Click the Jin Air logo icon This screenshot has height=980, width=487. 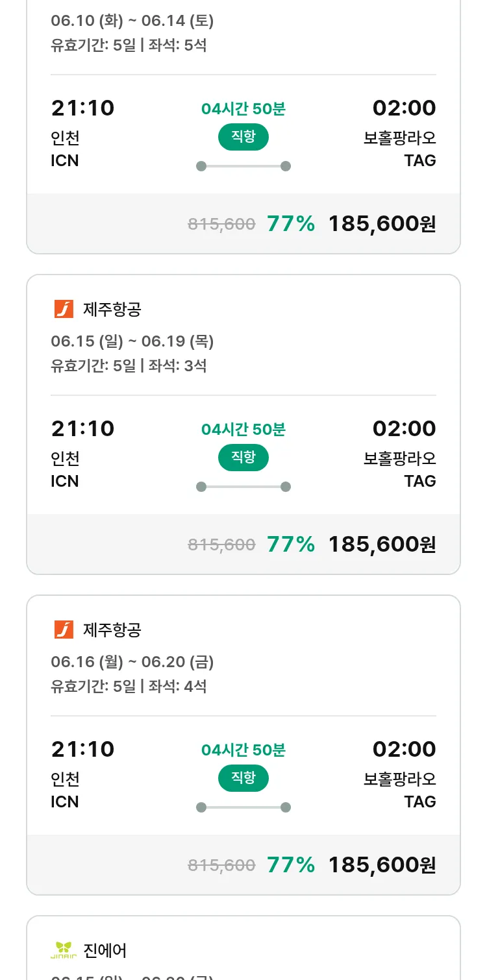[64, 950]
